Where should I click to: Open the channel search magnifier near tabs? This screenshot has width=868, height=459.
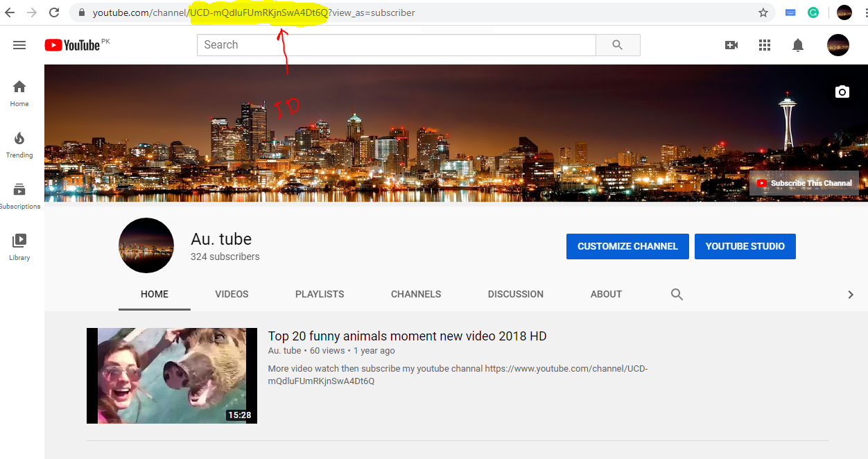[677, 294]
